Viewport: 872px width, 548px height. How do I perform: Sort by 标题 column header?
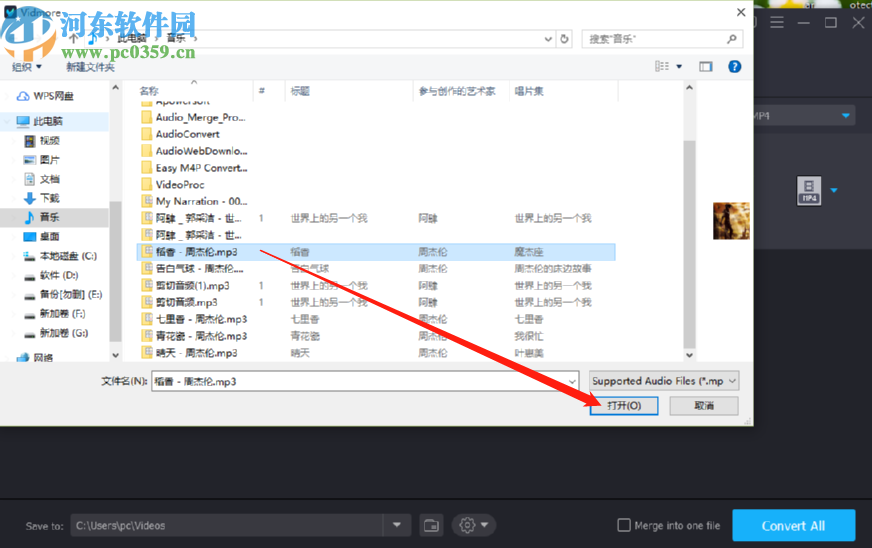pyautogui.click(x=300, y=91)
